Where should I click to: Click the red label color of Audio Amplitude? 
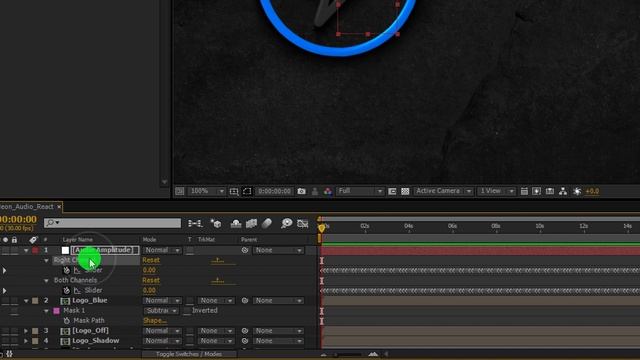coord(35,250)
